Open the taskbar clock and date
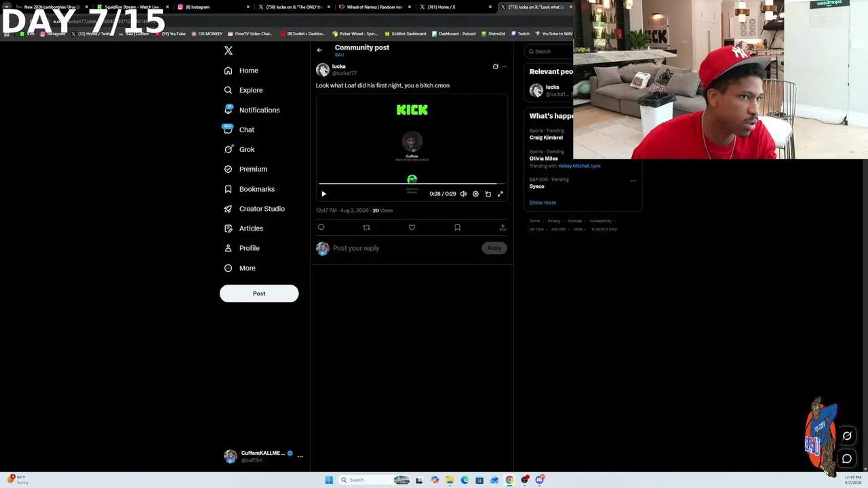Screen dimensions: 868x488 (x=853, y=480)
